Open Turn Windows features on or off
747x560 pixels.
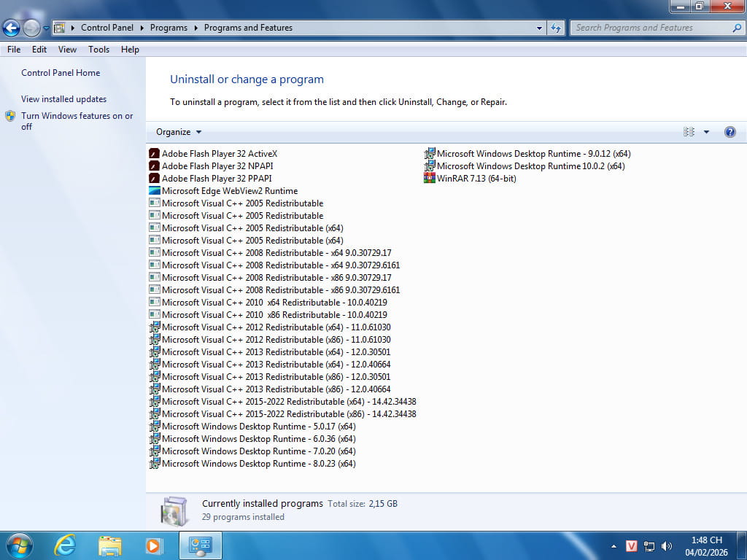click(77, 121)
